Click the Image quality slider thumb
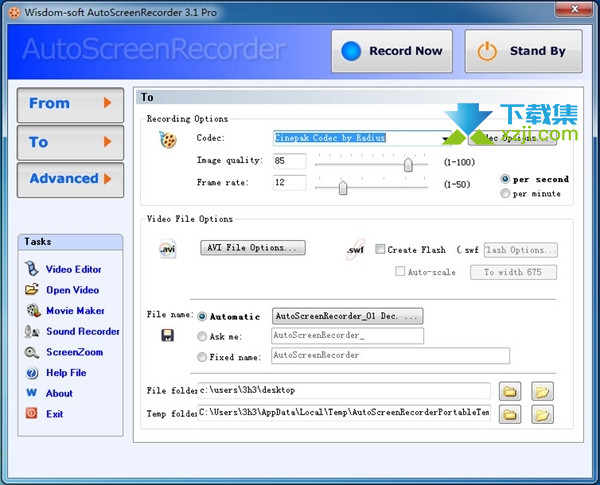This screenshot has width=600, height=485. point(408,165)
